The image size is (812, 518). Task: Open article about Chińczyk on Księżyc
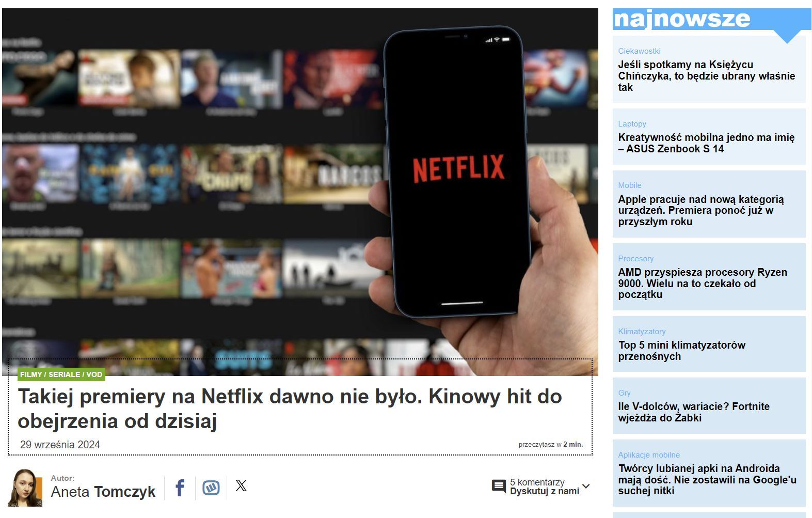point(706,76)
